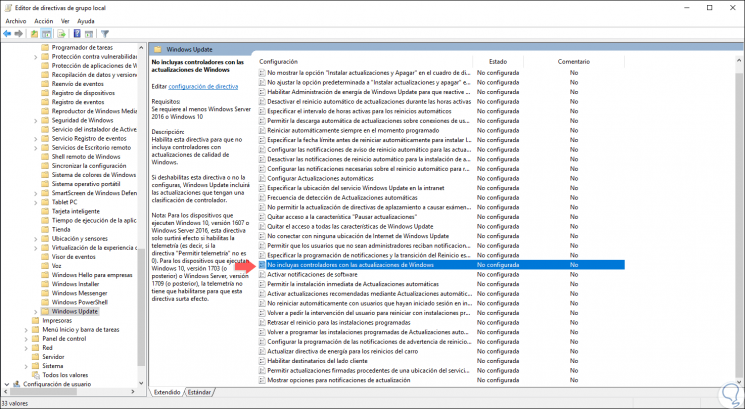This screenshot has height=409, width=745.
Task: Expand the Tablet PC node
Action: [x=35, y=202]
